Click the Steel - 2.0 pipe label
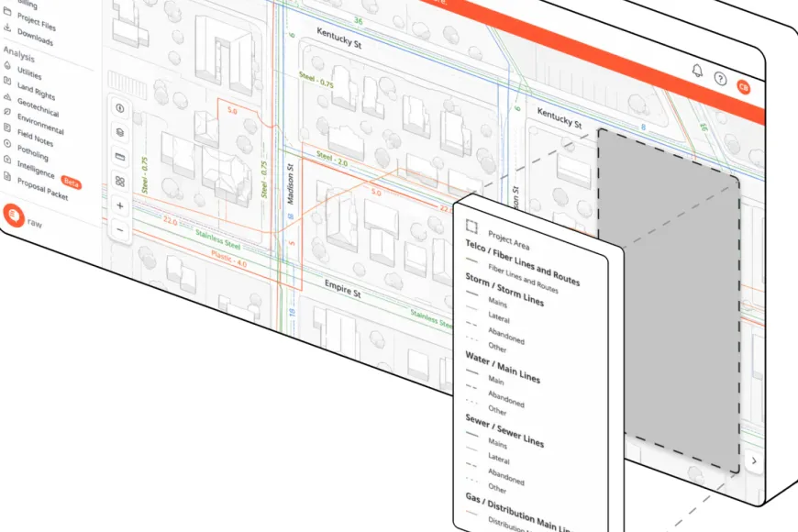The height and width of the screenshot is (532, 798). pos(332,159)
